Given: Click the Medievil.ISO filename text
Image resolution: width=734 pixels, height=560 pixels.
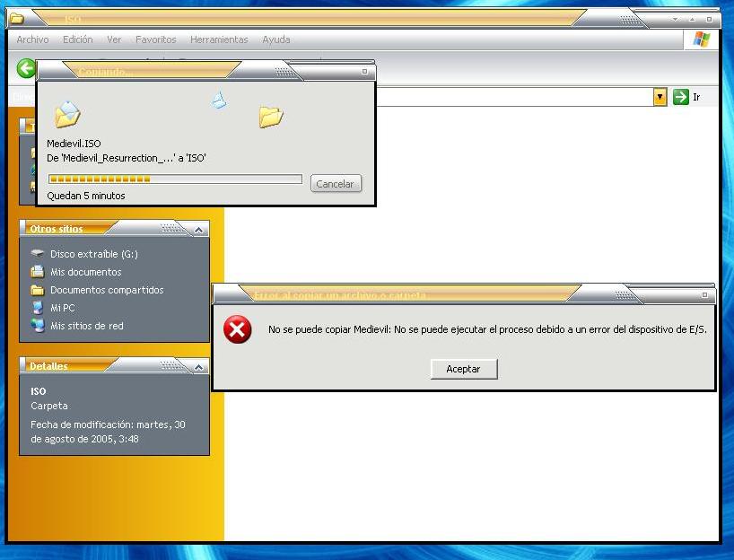Looking at the screenshot, I should 74,144.
